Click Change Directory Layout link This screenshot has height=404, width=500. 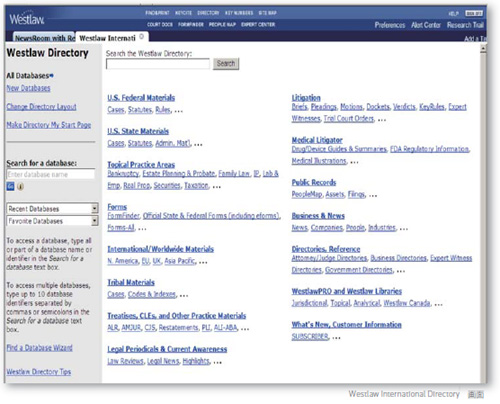click(x=41, y=107)
